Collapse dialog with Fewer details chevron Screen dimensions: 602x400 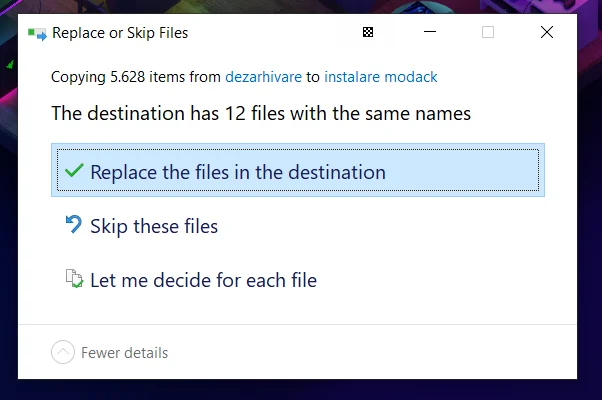click(63, 352)
